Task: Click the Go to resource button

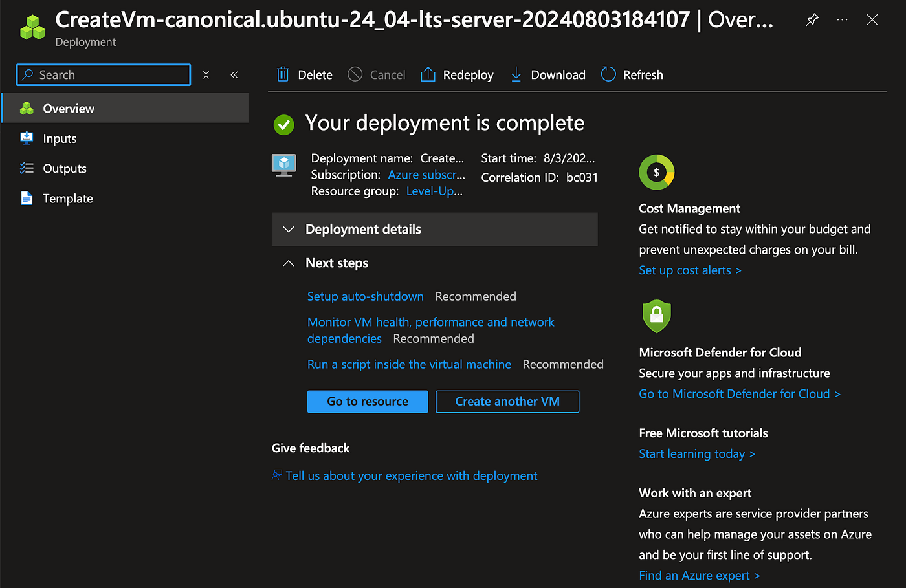Action: (368, 401)
